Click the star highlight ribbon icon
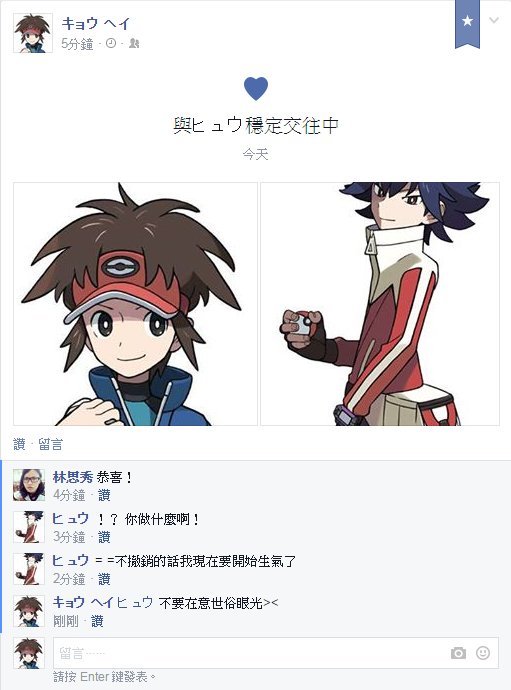This screenshot has width=511, height=690. pyautogui.click(x=467, y=23)
